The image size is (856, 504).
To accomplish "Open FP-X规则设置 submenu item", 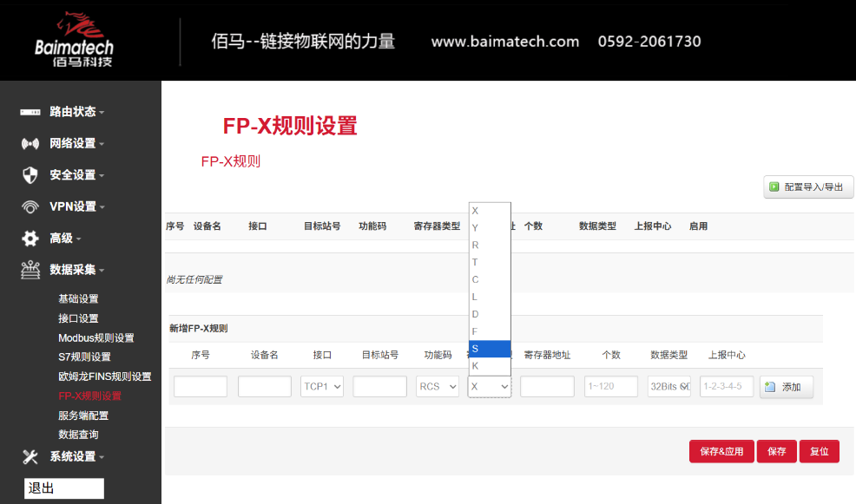I will 89,396.
